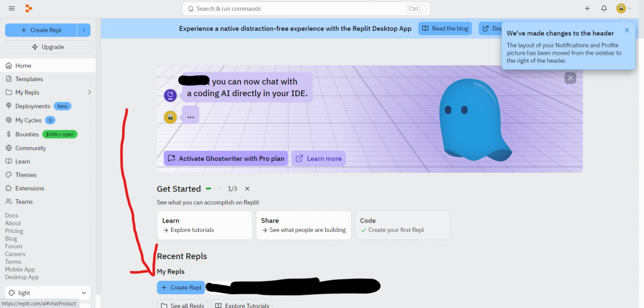Open Themes in sidebar

click(x=48, y=175)
